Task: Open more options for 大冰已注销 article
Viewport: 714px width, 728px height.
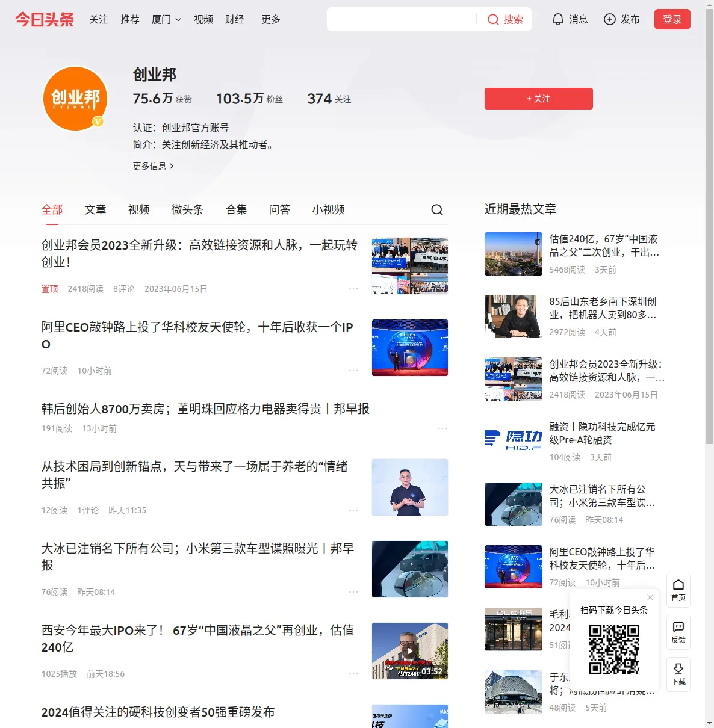Action: click(353, 592)
